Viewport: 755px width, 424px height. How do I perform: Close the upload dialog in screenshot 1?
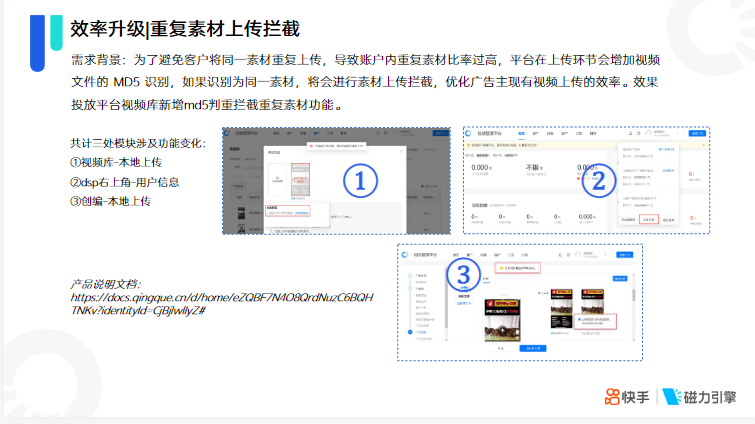click(401, 151)
